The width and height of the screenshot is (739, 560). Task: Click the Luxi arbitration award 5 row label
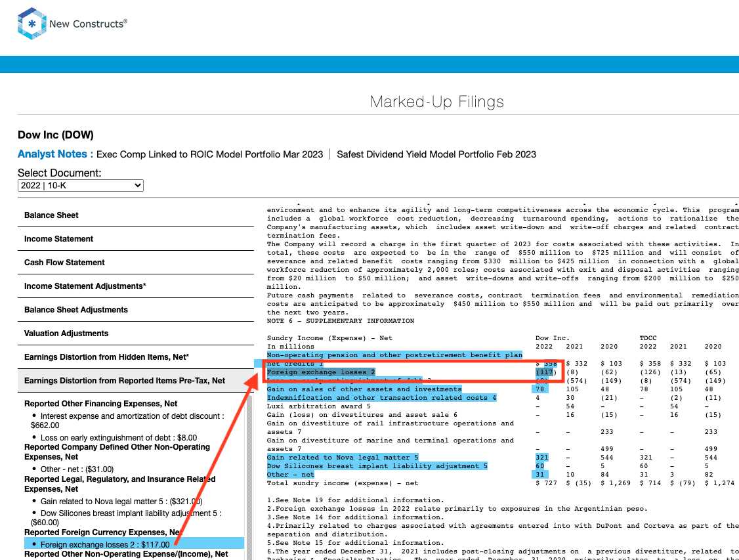coord(318,406)
